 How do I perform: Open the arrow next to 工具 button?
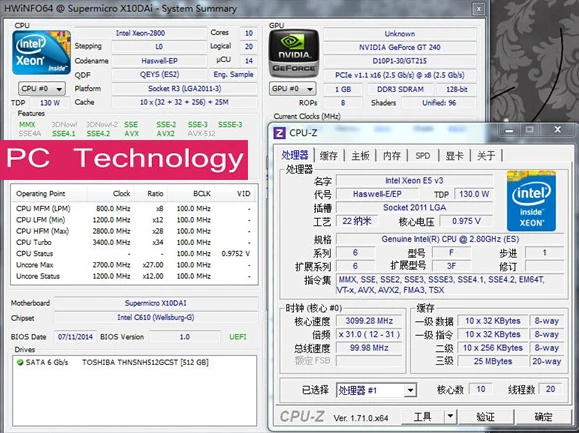point(450,416)
